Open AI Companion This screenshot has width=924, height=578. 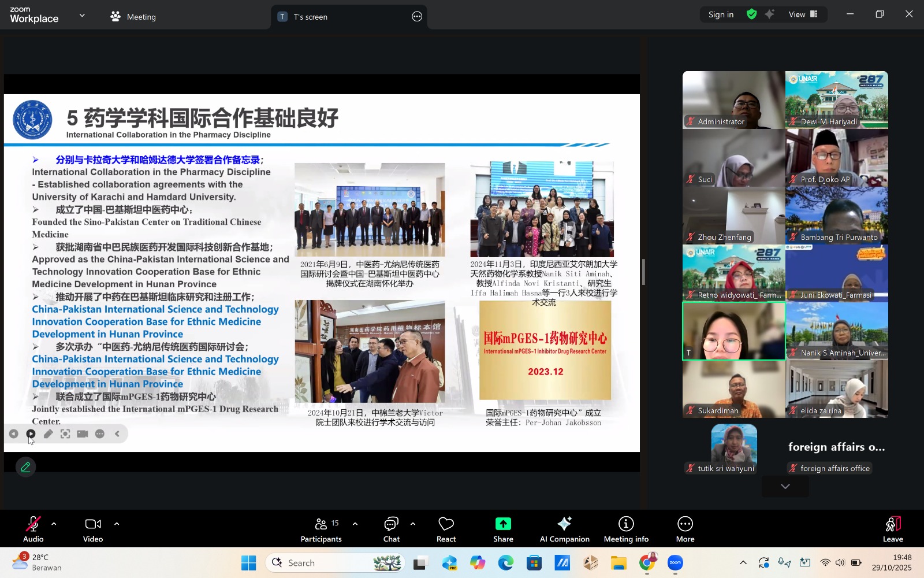(564, 529)
